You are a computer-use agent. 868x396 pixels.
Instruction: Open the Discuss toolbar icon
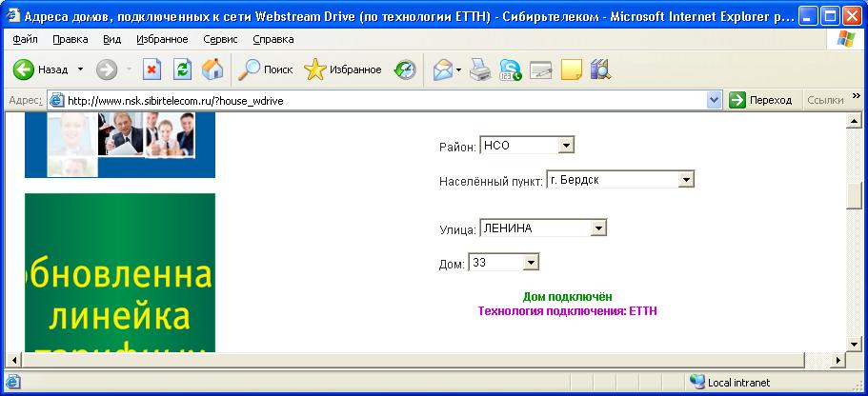(541, 69)
